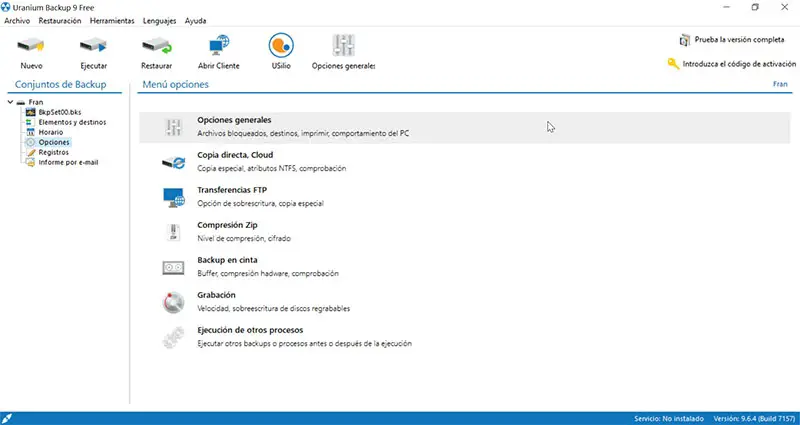800x425 pixels.
Task: Click the Transferencias FTP monitor icon
Action: [x=173, y=197]
